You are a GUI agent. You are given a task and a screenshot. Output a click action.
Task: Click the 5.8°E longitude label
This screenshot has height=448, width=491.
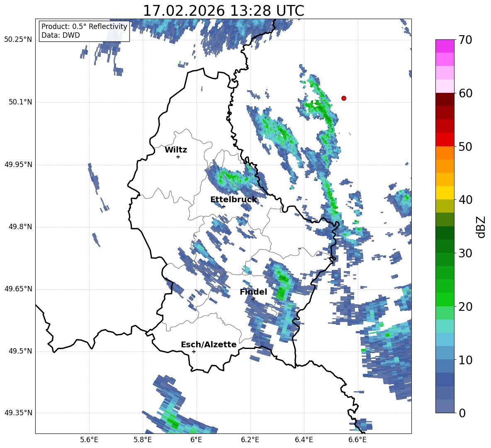(143, 440)
